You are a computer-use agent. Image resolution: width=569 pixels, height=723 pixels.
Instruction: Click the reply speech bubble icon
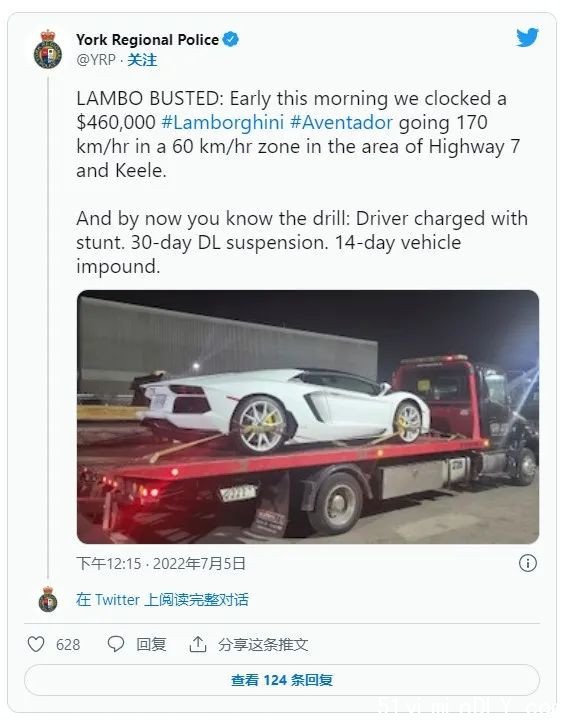point(115,644)
